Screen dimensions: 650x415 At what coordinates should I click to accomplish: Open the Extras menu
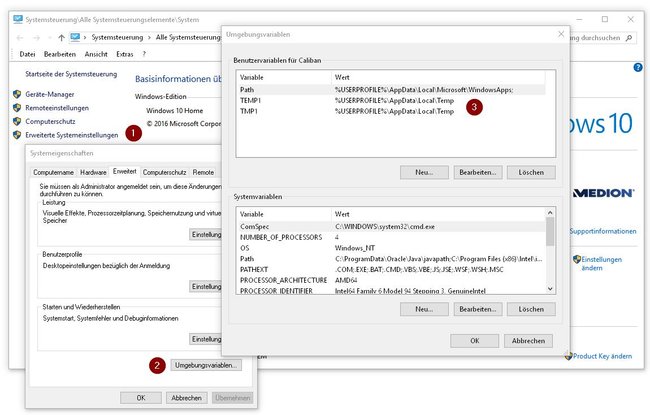124,54
